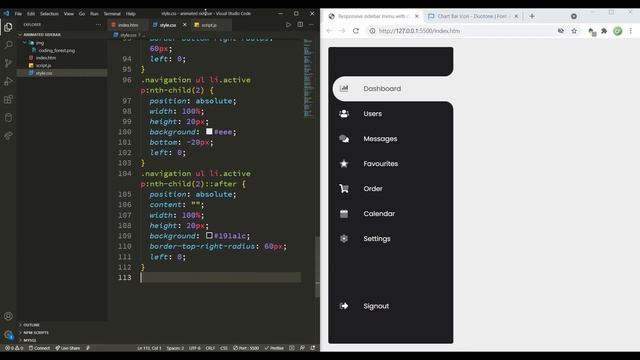Open the browser extensions puzzle icon
Image resolution: width=640 pixels, height=360 pixels.
coord(604,31)
